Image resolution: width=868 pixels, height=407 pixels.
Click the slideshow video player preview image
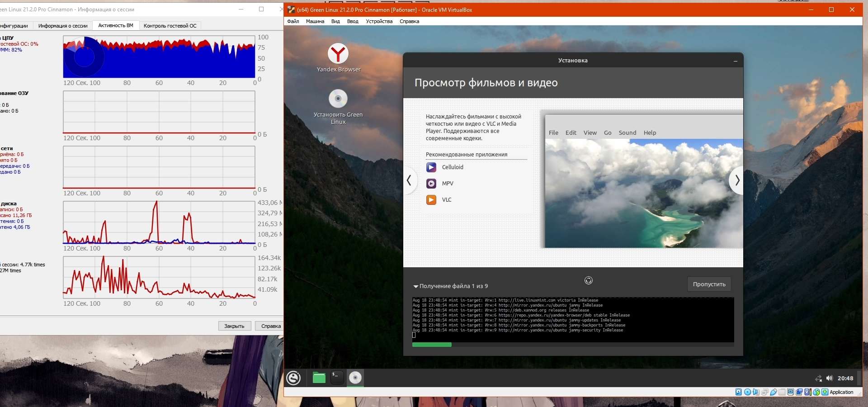(644, 193)
